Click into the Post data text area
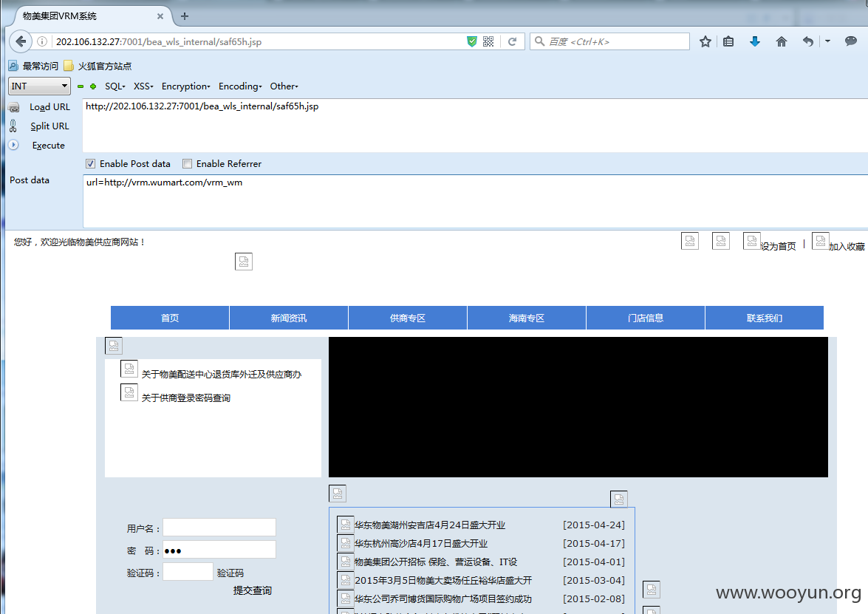The width and height of the screenshot is (868, 614). click(x=475, y=201)
